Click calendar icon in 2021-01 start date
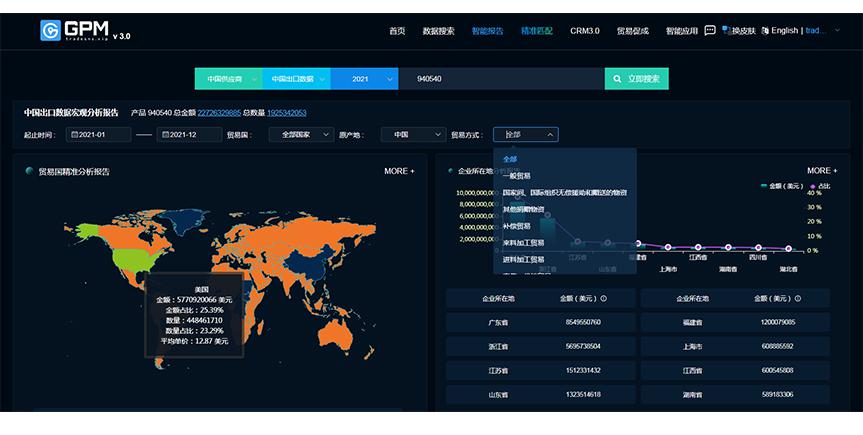Screen dimensions: 863x435 click(x=73, y=135)
